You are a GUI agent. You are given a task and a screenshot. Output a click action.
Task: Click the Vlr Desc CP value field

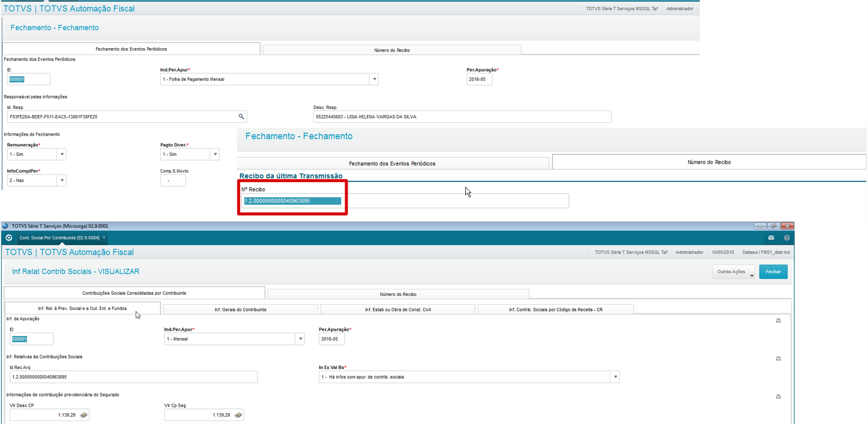click(49, 415)
